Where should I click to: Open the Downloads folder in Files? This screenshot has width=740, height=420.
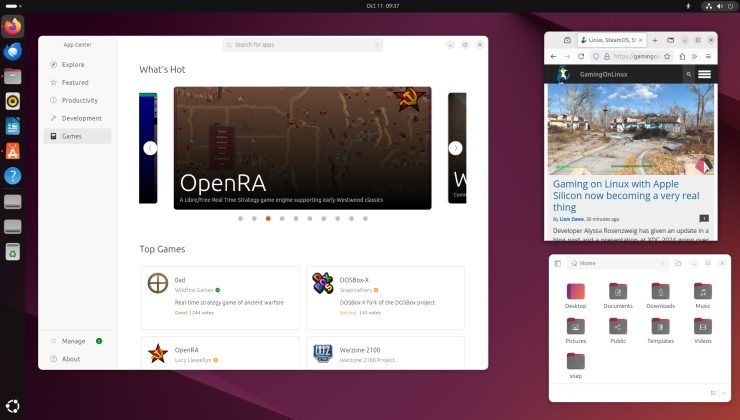coord(660,296)
